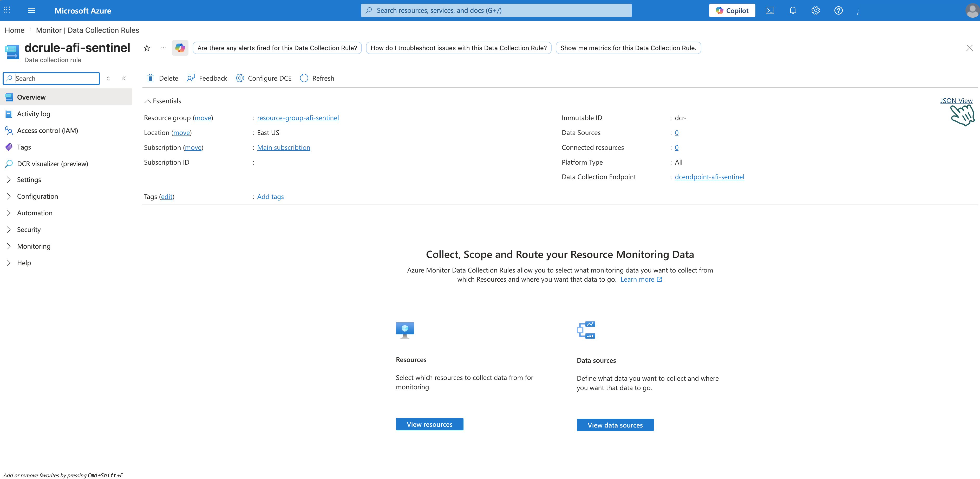Close the data collection rule blade
980x479 pixels.
pos(969,48)
